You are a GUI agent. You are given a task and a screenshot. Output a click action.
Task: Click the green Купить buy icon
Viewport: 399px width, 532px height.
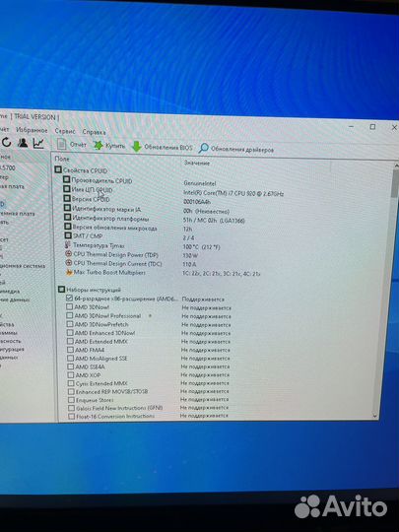point(99,145)
